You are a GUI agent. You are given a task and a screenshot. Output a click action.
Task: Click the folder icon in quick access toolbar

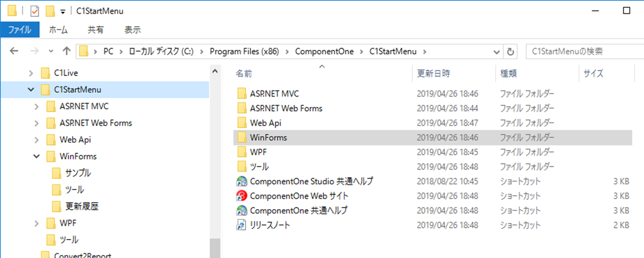[x=12, y=10]
